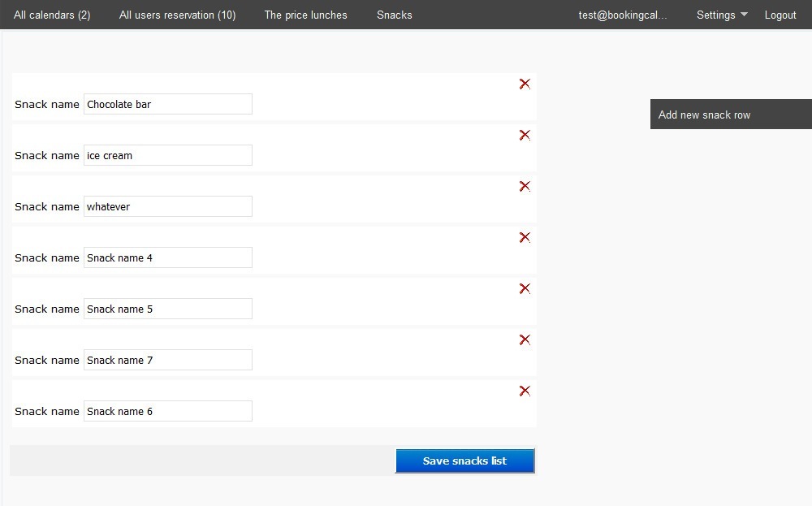Viewport: 812px width, 506px height.
Task: Delete the Snack name 6 row
Action: 525,391
